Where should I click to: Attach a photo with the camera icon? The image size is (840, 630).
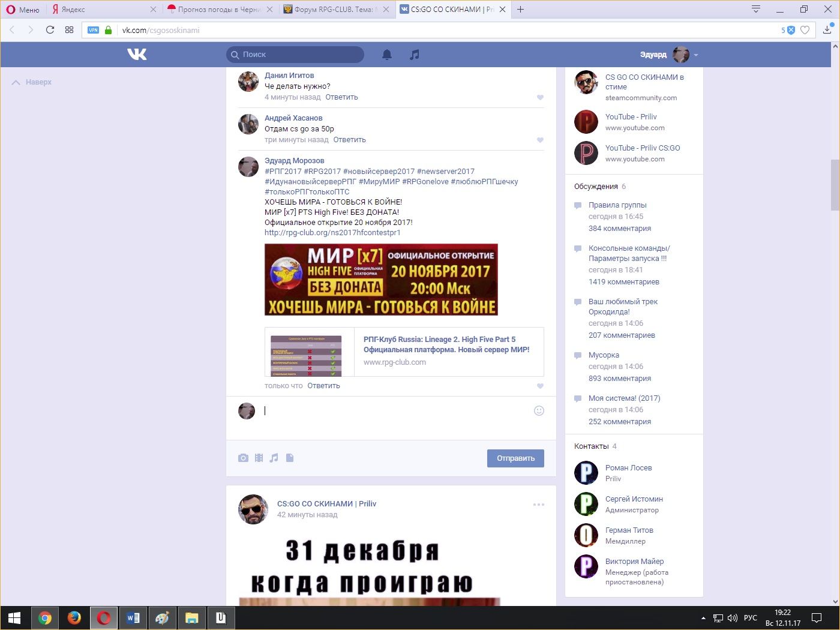point(243,458)
